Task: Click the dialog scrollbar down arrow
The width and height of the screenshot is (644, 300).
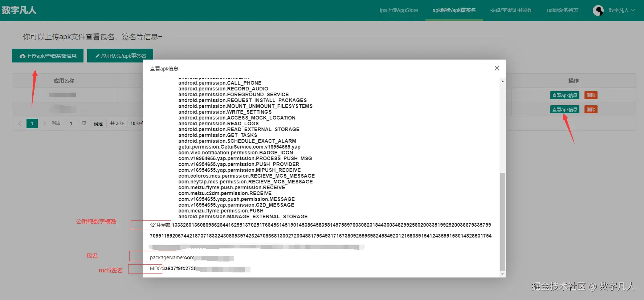Action: coord(502,274)
